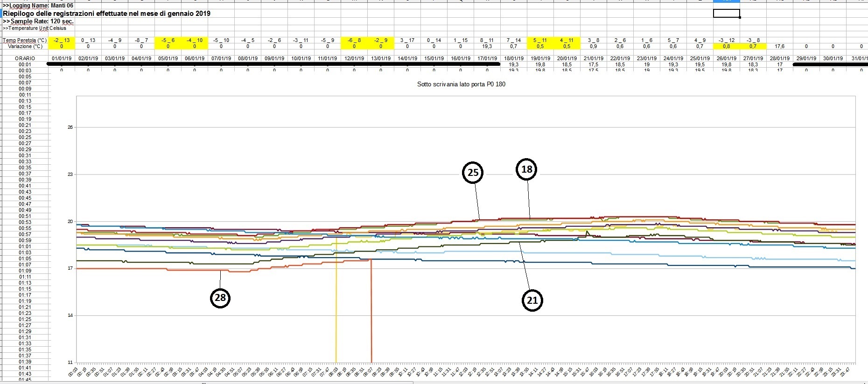868x384 pixels.
Task: Select the callout marker labeled 28
Action: (220, 298)
